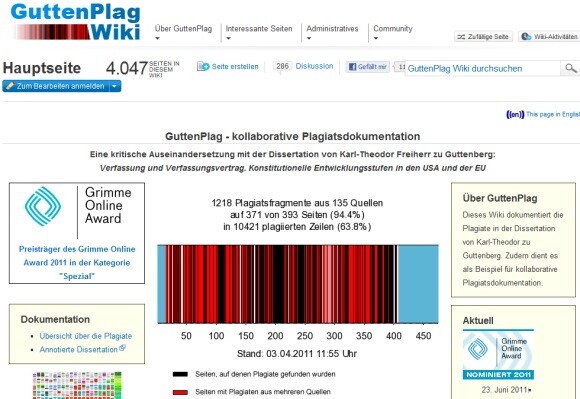Open the edit button dropdown arrow
The width and height of the screenshot is (580, 399).
pyautogui.click(x=115, y=86)
